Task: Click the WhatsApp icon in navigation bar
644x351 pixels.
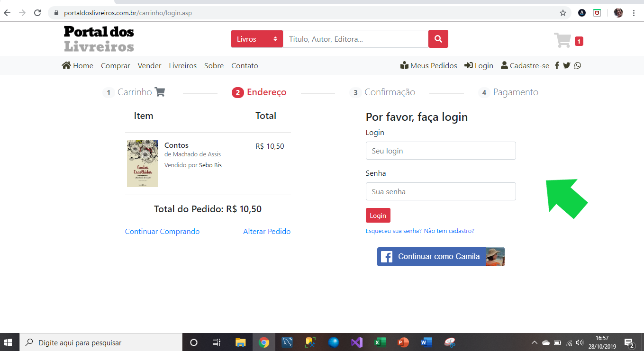Action: tap(577, 66)
